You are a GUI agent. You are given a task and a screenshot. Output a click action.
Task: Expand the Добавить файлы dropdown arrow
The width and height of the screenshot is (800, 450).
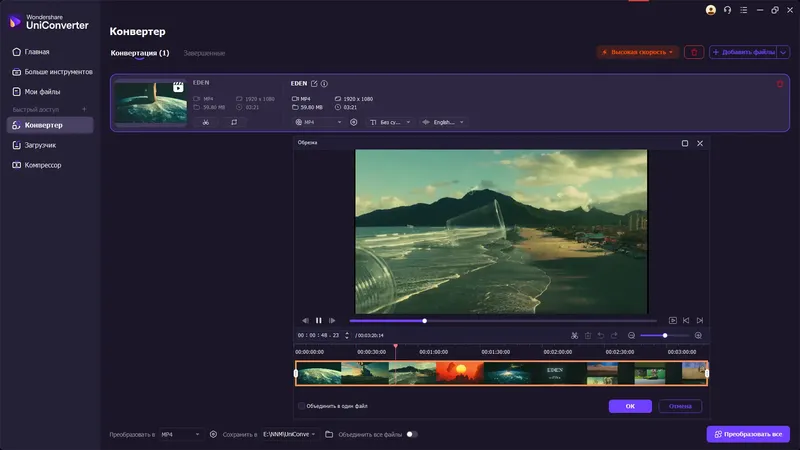coord(783,52)
